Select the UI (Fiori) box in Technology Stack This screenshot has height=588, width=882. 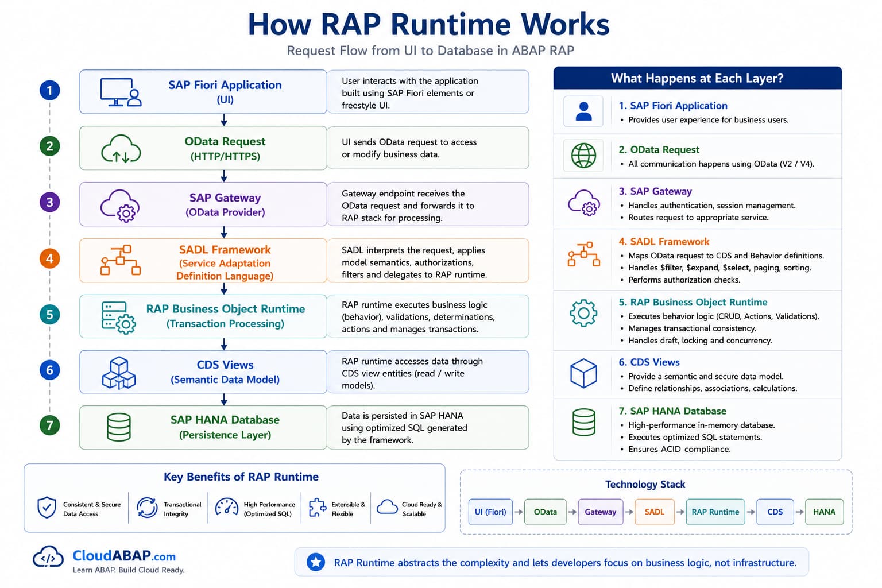pyautogui.click(x=490, y=512)
